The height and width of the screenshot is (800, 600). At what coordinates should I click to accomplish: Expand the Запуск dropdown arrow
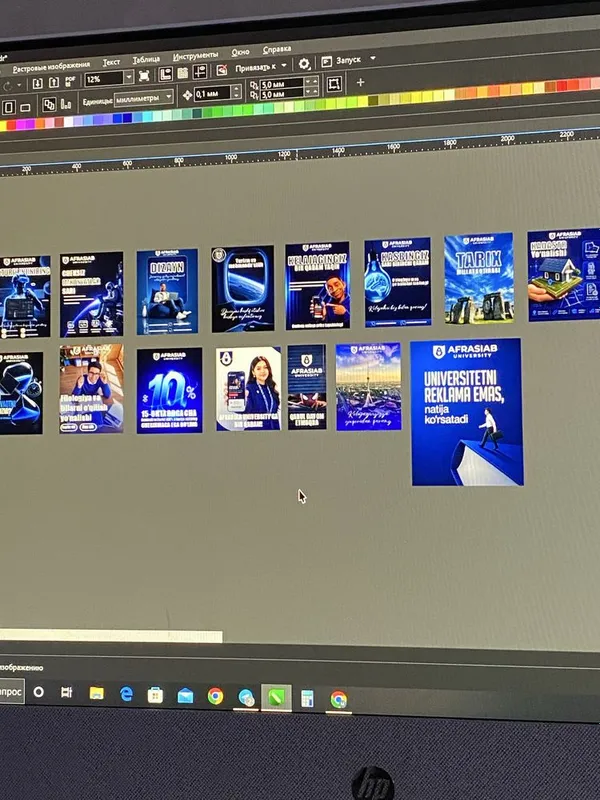[372, 58]
